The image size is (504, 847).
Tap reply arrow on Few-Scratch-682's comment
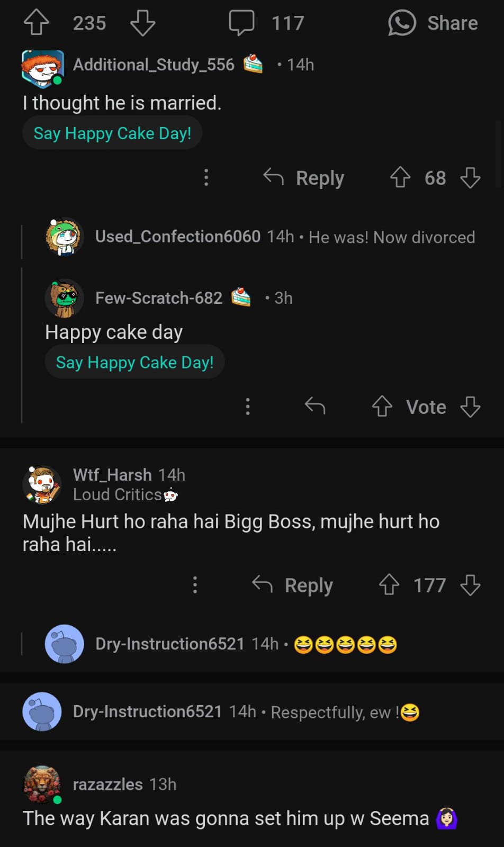315,407
